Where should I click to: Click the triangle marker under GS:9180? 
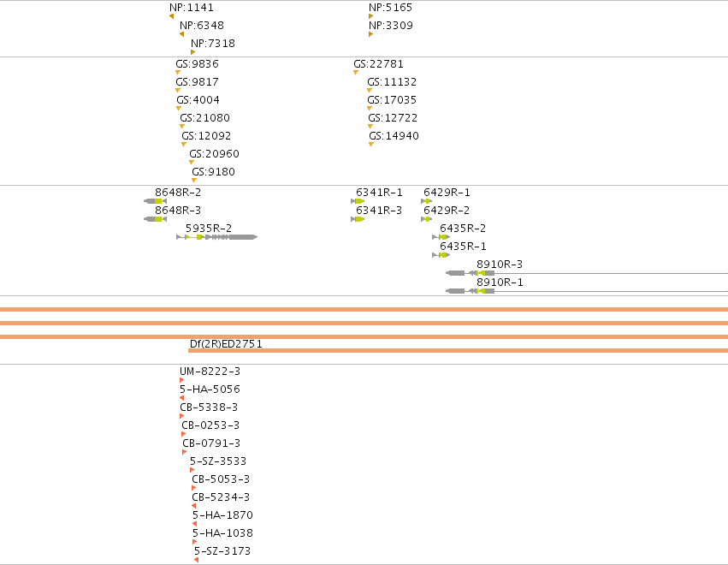point(194,181)
